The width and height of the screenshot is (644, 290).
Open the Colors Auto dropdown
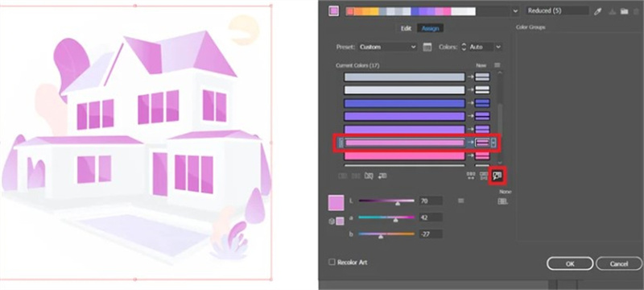485,47
